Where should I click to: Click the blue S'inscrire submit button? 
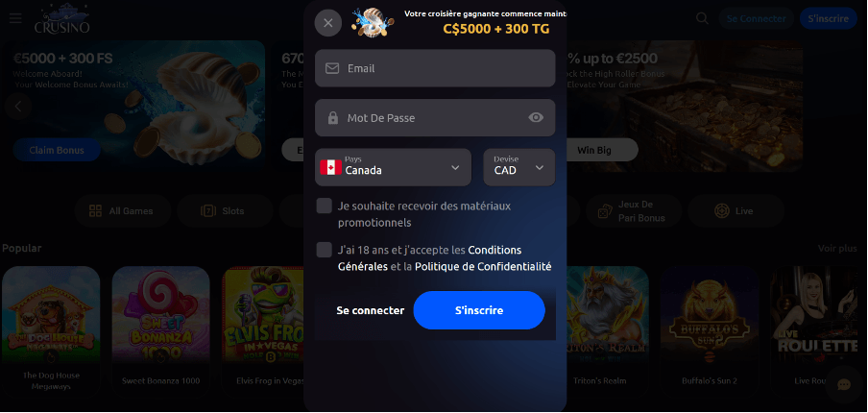[x=479, y=310]
